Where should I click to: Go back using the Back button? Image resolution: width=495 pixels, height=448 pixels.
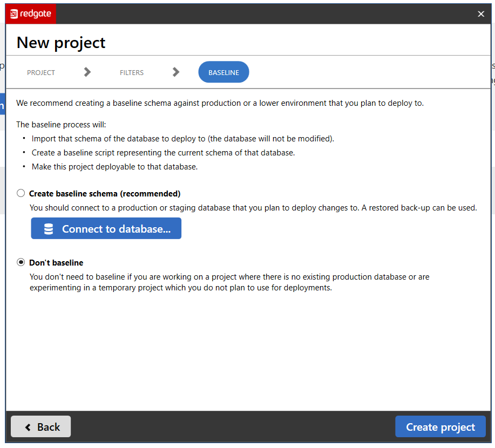tap(41, 427)
